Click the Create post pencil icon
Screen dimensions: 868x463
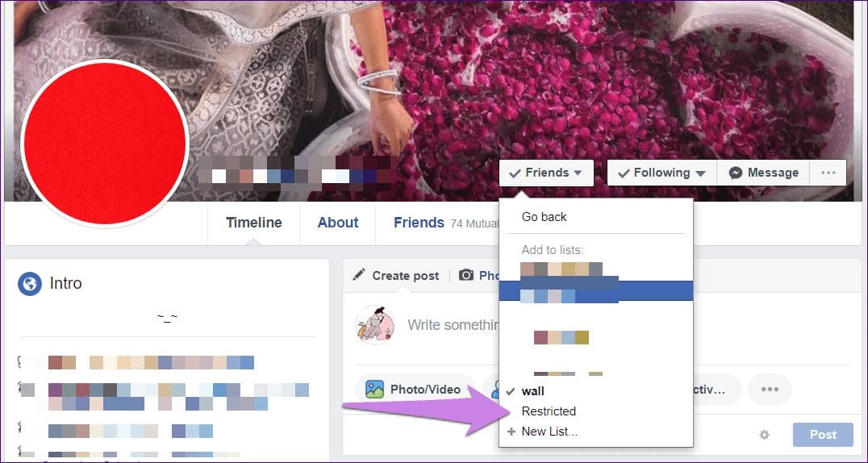pos(359,275)
